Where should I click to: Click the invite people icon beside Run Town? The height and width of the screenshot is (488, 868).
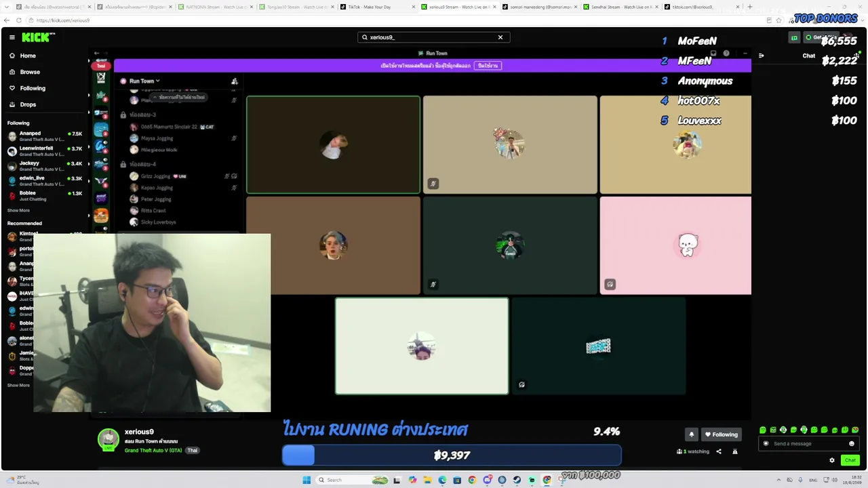click(x=235, y=81)
